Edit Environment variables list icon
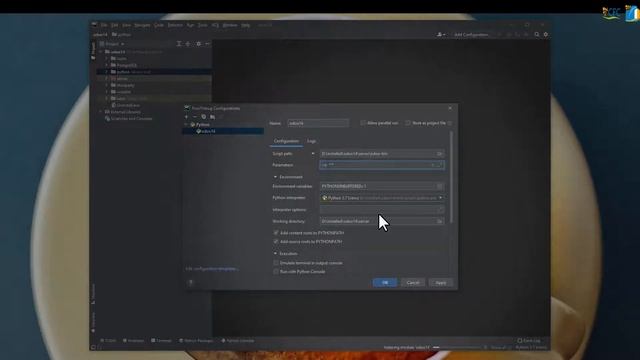This screenshot has width=640, height=360. click(x=440, y=186)
